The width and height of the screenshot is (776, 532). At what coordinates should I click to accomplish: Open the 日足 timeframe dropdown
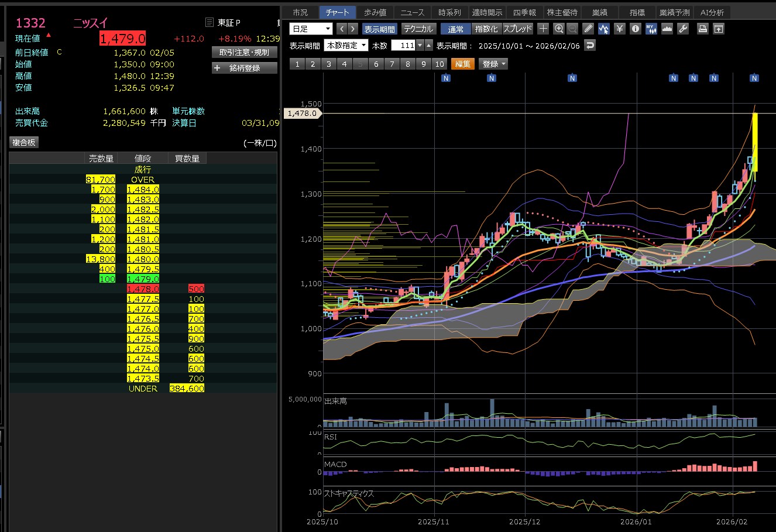click(x=311, y=29)
